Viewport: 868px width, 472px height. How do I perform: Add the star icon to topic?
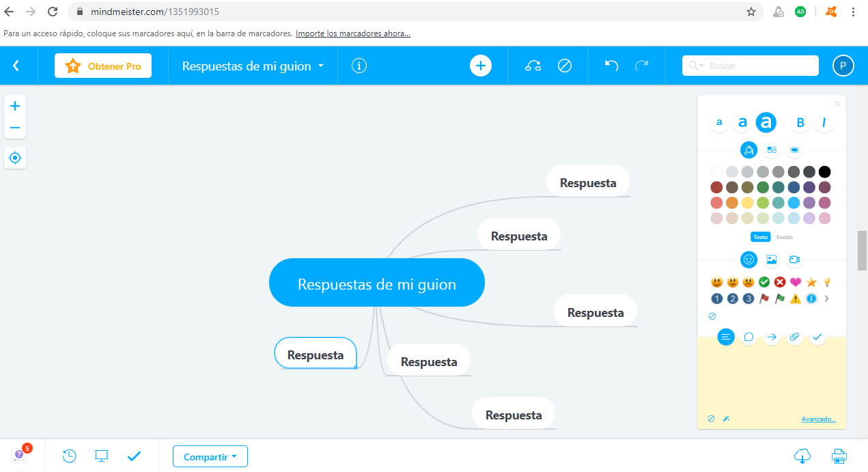click(x=811, y=281)
